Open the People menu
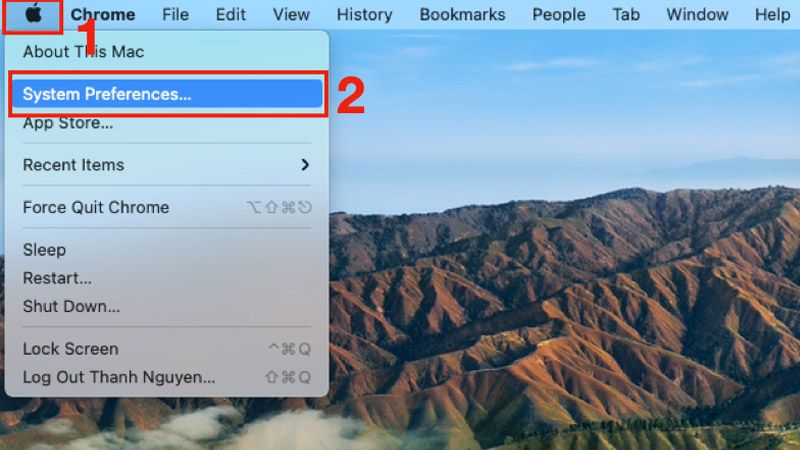This screenshot has width=800, height=450. click(559, 14)
